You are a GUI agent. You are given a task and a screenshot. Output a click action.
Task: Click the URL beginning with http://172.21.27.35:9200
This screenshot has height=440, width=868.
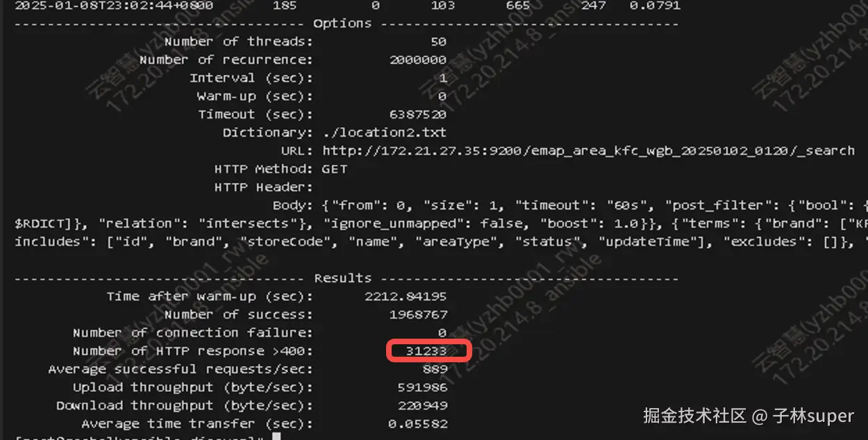coord(588,151)
